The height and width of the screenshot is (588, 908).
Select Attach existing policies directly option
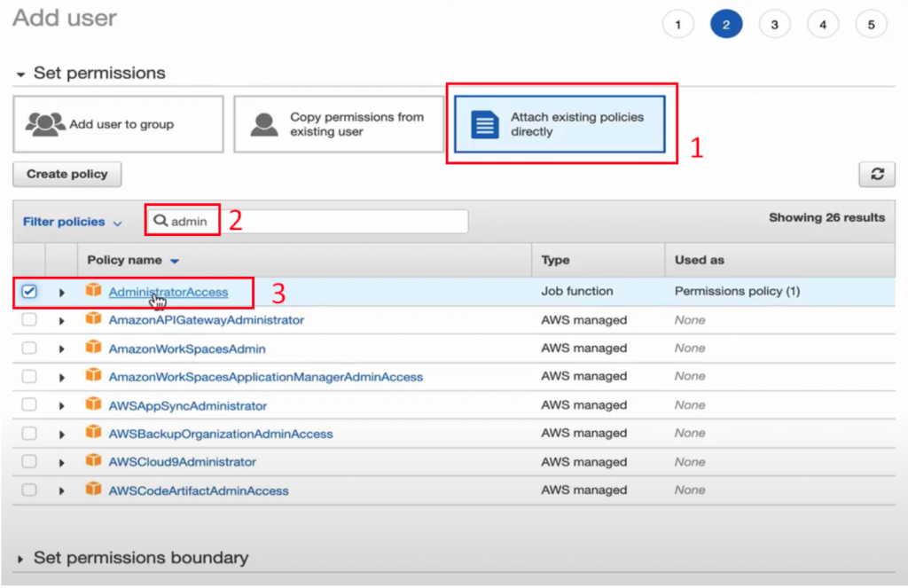(560, 124)
